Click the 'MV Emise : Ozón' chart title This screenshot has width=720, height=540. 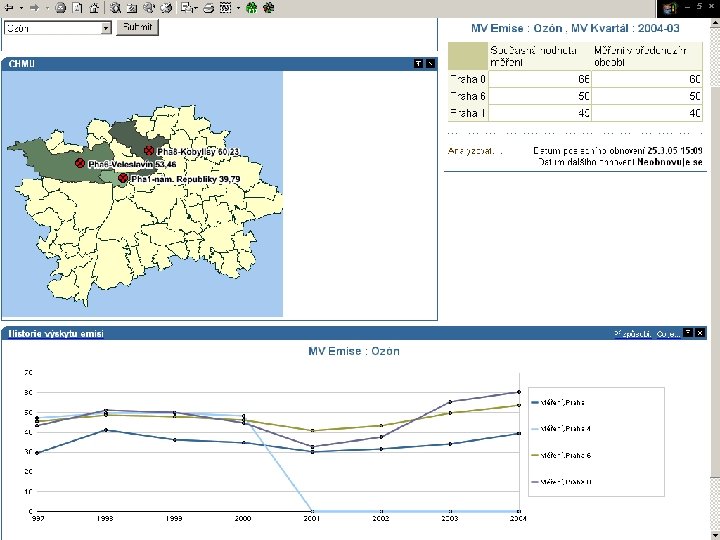click(354, 351)
